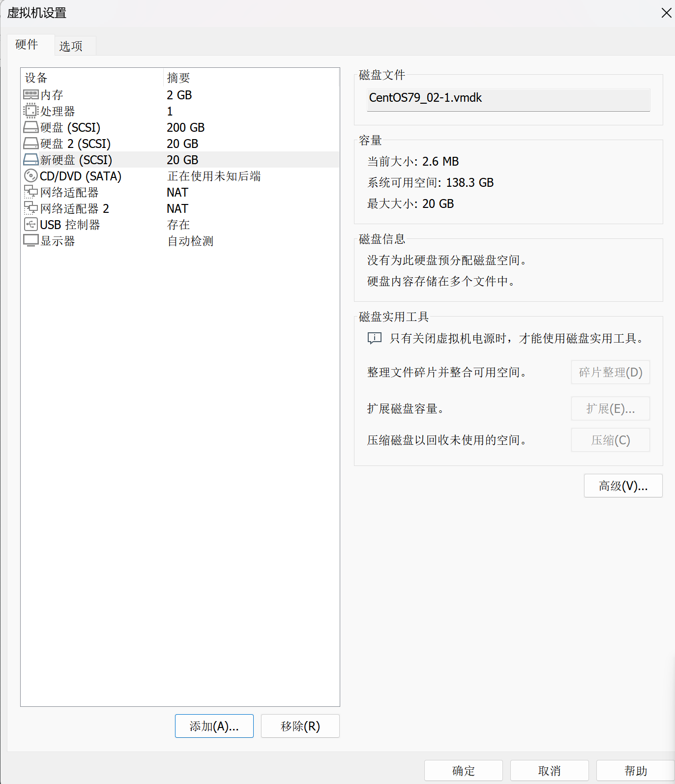The width and height of the screenshot is (675, 784).
Task: Open 高级(V)... disk settings
Action: 623,486
